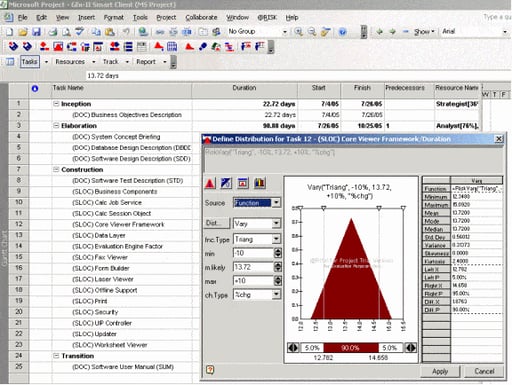Open the Track guide dropdown
This screenshot has height=385, width=512.
(x=127, y=62)
